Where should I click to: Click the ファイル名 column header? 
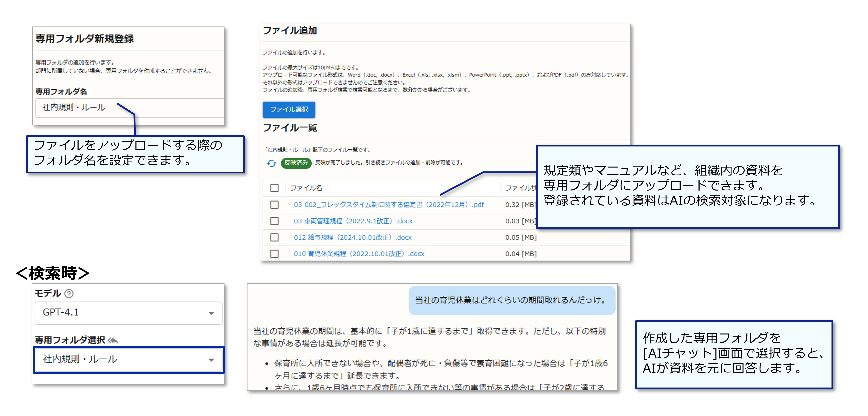(306, 188)
